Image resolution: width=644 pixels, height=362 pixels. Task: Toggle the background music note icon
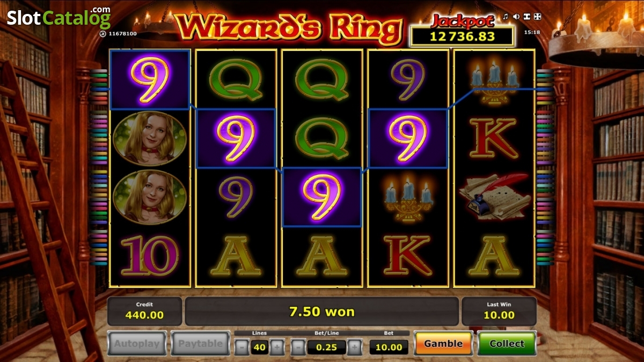506,17
